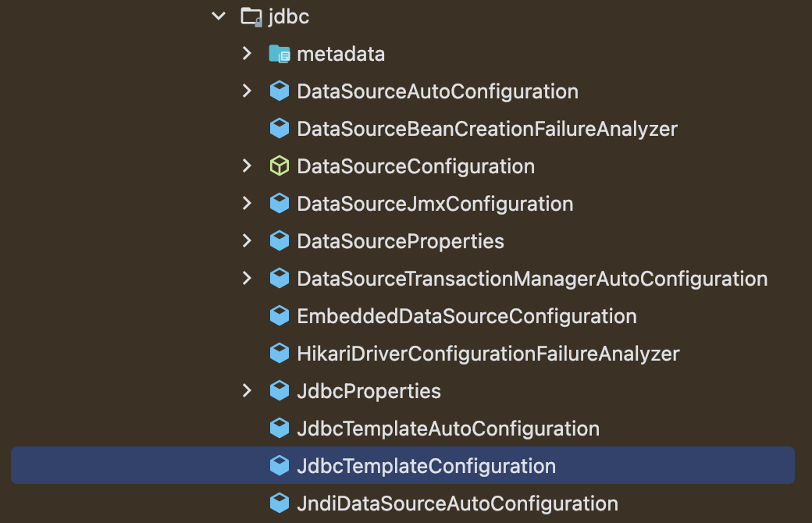Click the green DataSourceConfiguration class icon
The image size is (812, 523).
(280, 166)
